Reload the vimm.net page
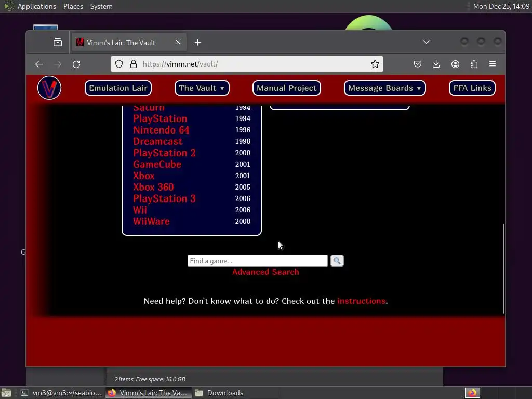 [76, 64]
